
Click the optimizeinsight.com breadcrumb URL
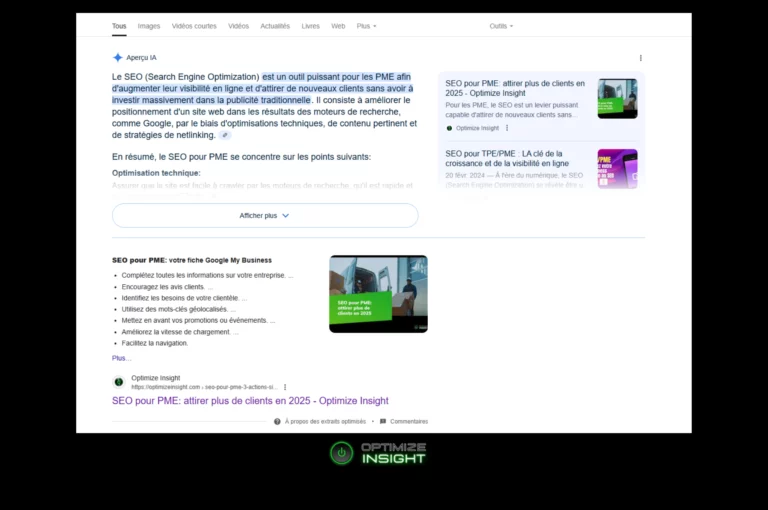coord(204,387)
